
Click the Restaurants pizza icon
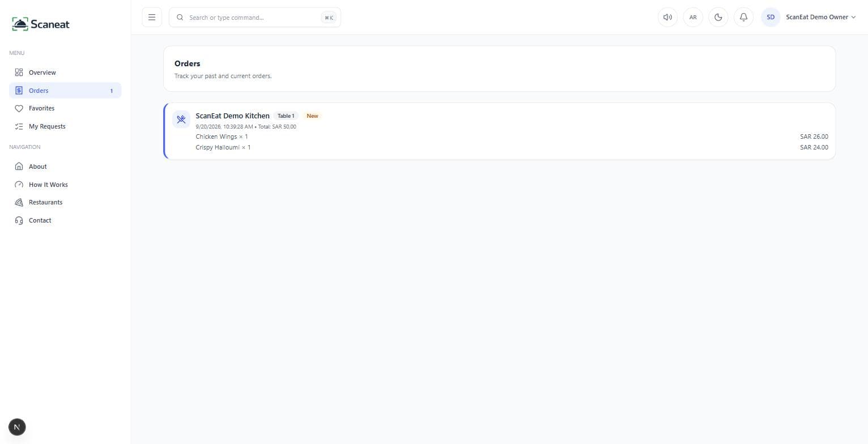[19, 202]
